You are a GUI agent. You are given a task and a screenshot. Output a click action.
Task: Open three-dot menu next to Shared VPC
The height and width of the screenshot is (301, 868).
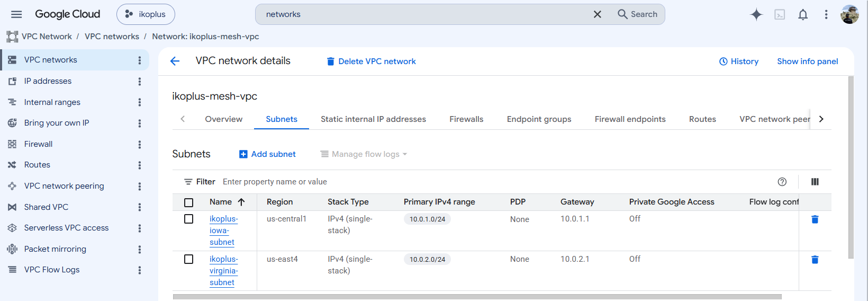click(x=140, y=207)
